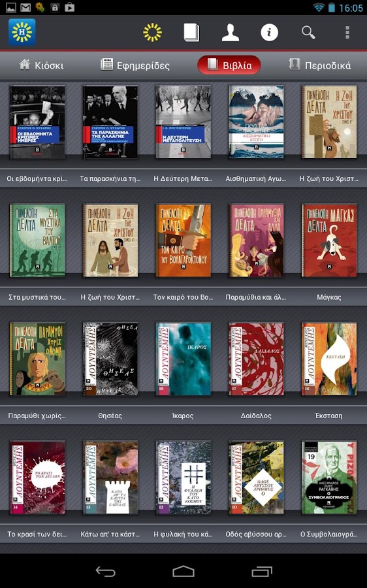Tap the clock showing 16:05
Image resolution: width=367 pixels, height=588 pixels.
pos(351,8)
